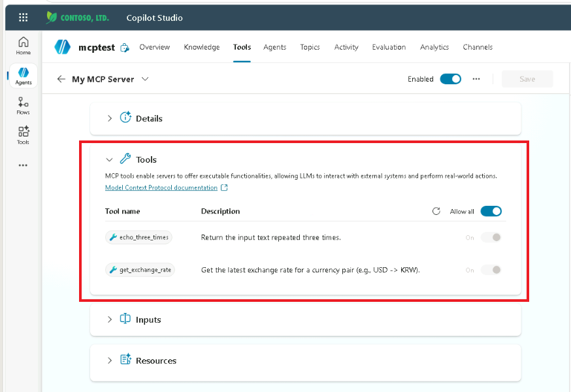Toggle the echo_three_times tool switch
The width and height of the screenshot is (571, 392).
click(491, 238)
